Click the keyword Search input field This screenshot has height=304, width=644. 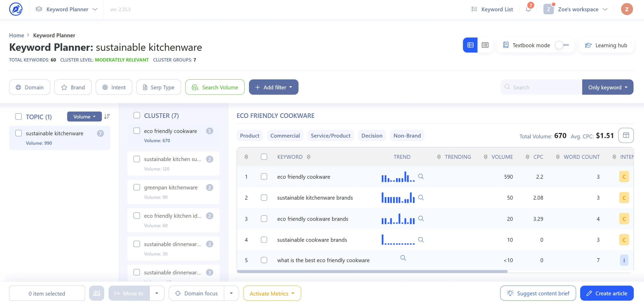(541, 87)
